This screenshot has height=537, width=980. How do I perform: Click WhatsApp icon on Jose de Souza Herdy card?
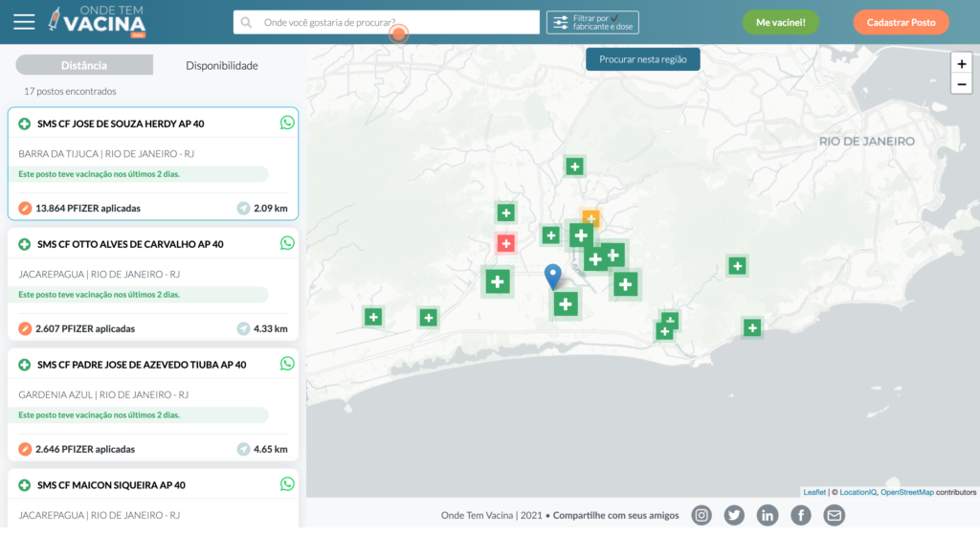(287, 123)
